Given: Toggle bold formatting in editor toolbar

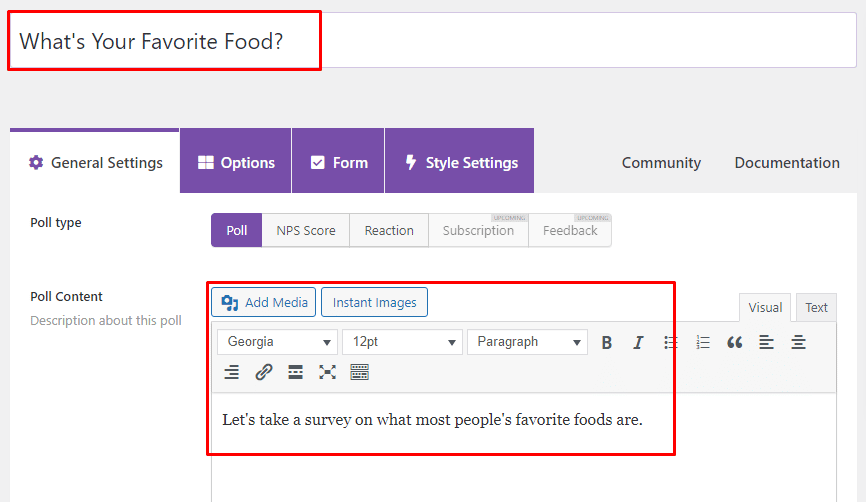Looking at the screenshot, I should pos(606,342).
